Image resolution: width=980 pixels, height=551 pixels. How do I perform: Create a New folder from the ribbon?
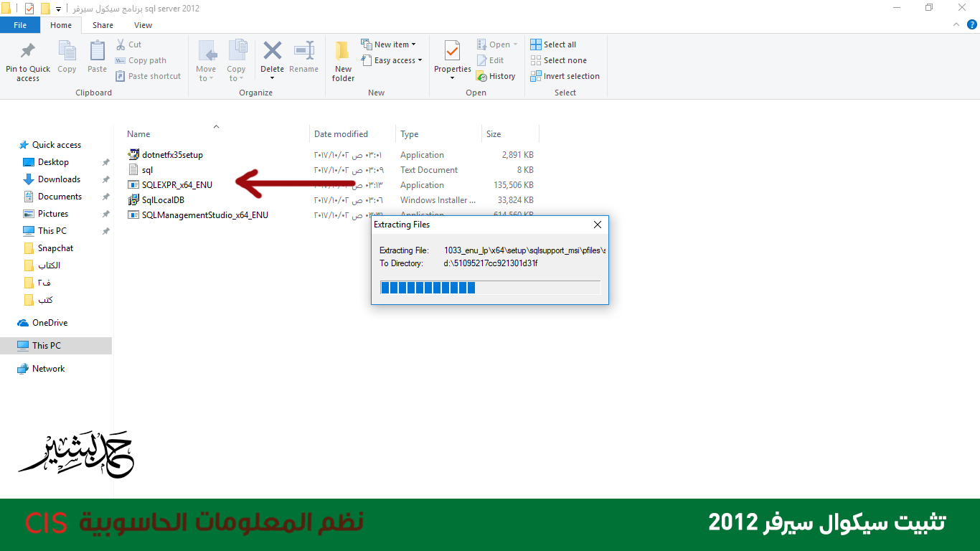point(343,61)
